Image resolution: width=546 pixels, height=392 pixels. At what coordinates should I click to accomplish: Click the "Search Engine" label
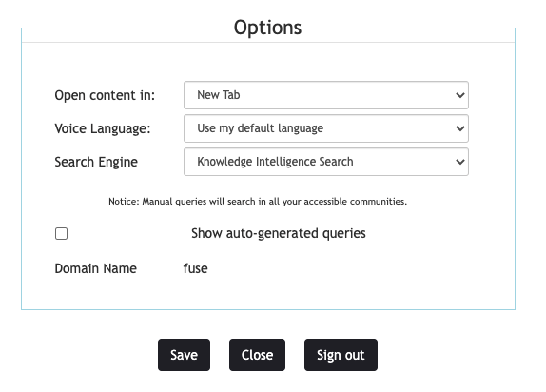(x=96, y=162)
